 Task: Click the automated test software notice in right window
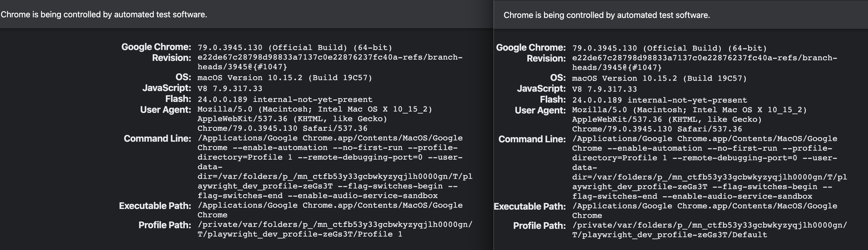pos(607,15)
